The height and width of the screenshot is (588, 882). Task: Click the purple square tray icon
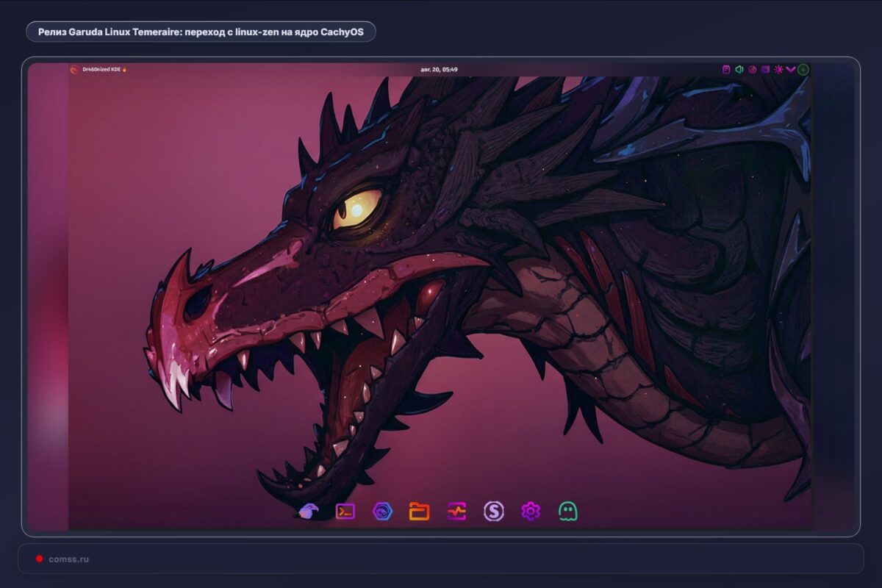(765, 69)
